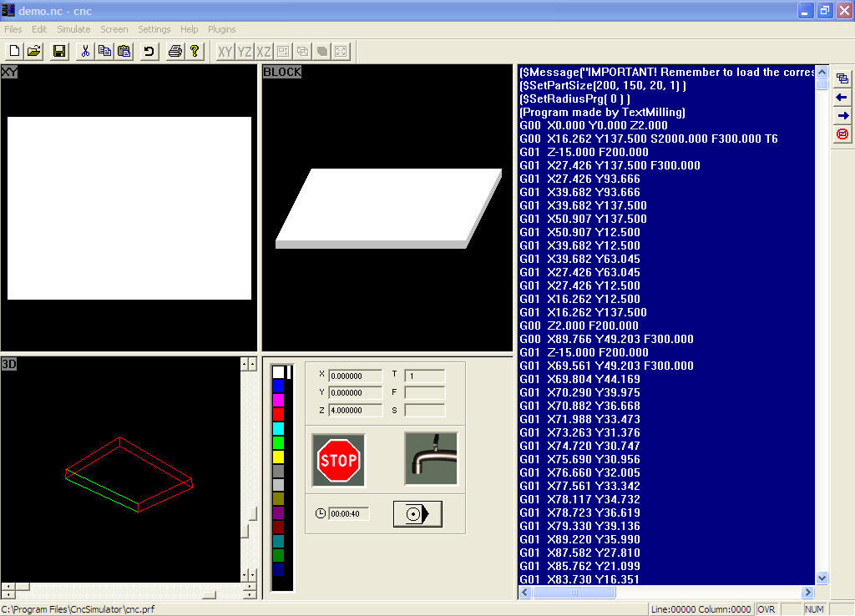Pick the yellow color swatch
Screen dimensions: 855x616
pos(278,457)
